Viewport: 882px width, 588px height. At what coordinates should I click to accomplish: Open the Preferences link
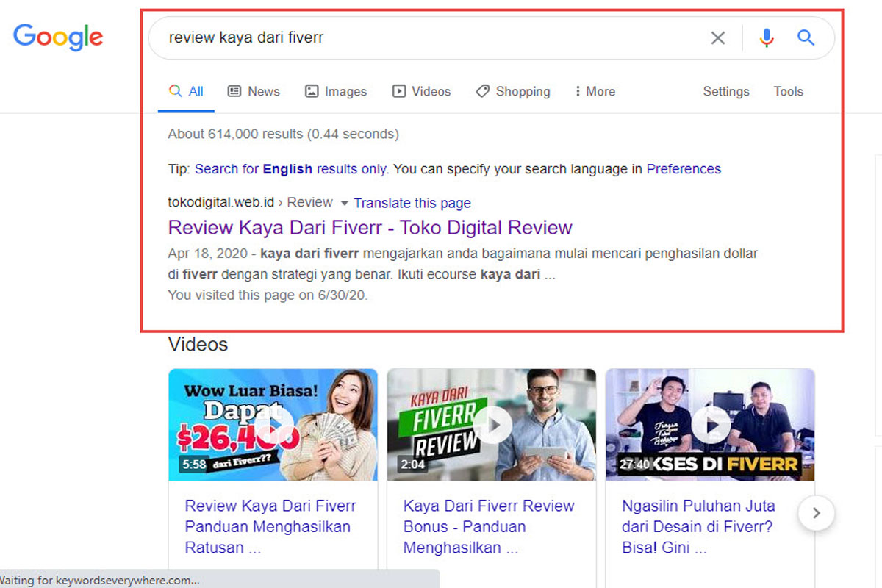pos(684,169)
